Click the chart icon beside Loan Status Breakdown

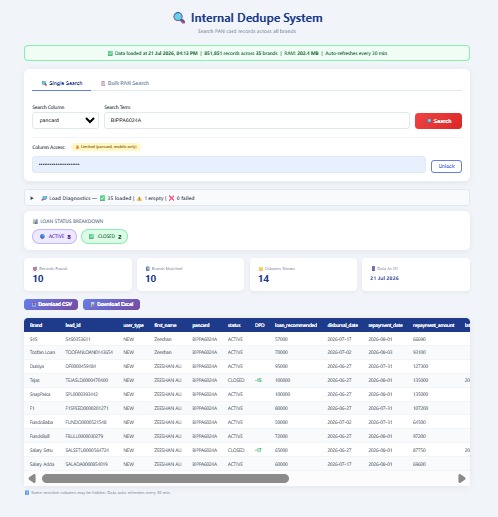click(35, 221)
